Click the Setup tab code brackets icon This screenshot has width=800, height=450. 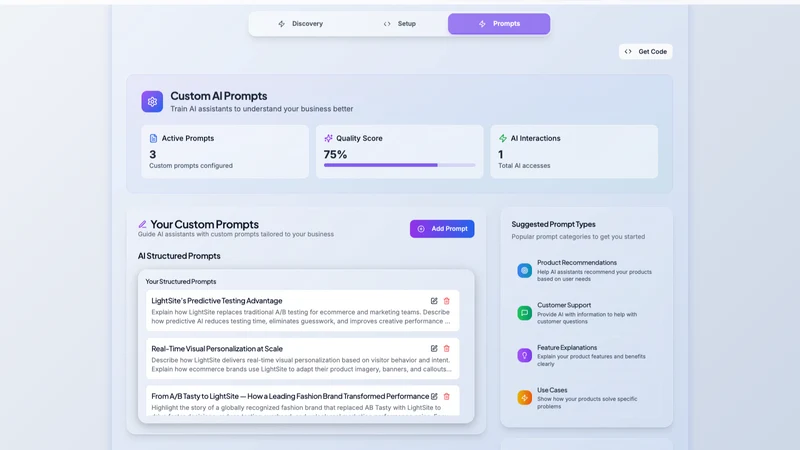(x=387, y=24)
